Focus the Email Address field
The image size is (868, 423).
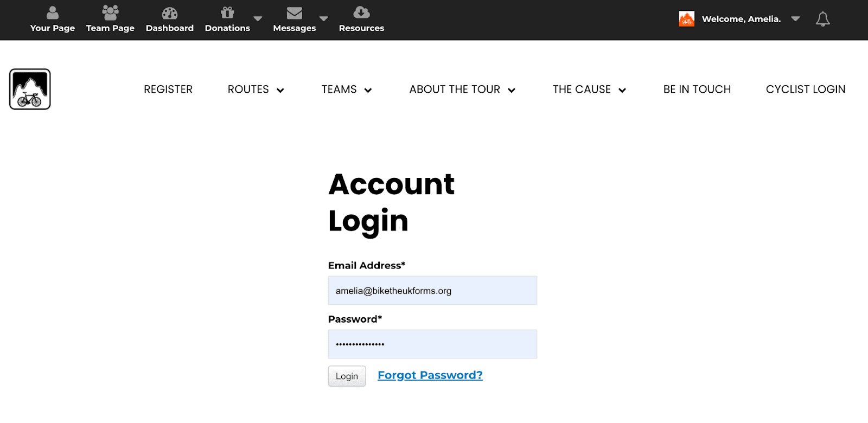coord(432,291)
